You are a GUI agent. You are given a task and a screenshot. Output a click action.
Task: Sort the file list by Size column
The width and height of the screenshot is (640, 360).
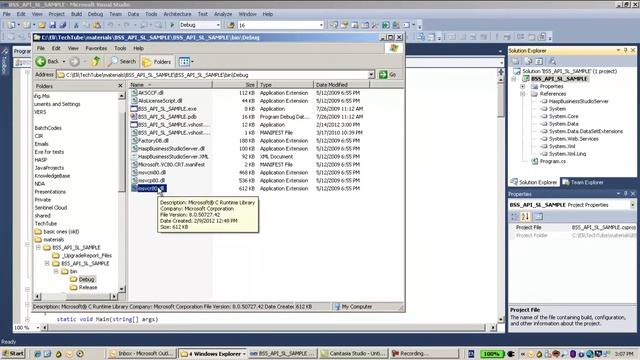[x=235, y=85]
